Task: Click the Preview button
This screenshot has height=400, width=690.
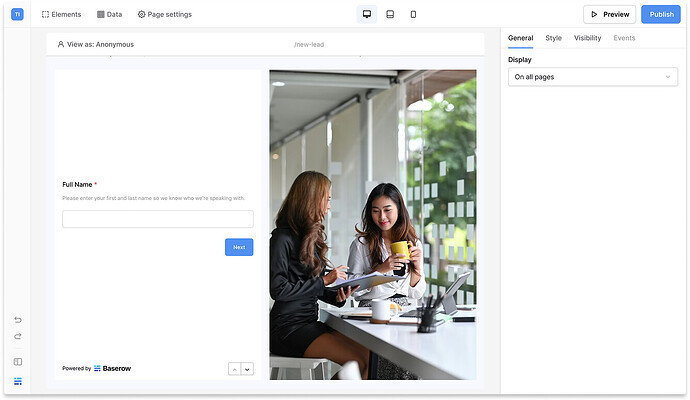Action: click(609, 14)
